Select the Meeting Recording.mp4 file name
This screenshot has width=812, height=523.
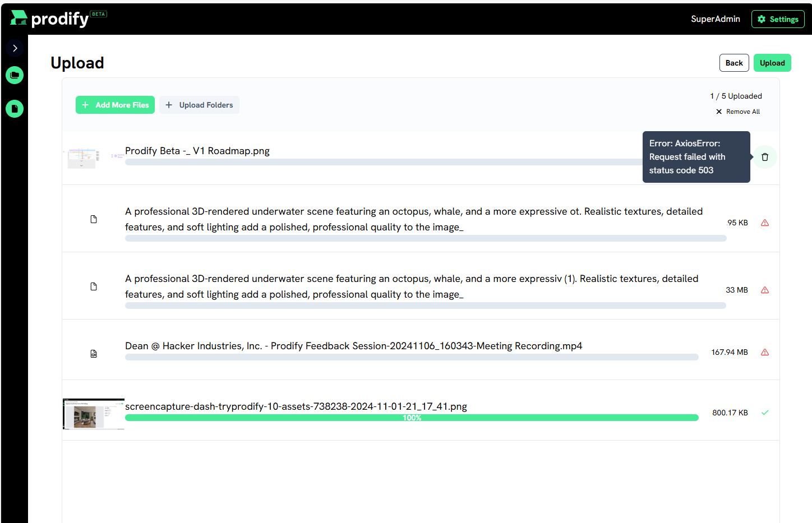pyautogui.click(x=353, y=346)
